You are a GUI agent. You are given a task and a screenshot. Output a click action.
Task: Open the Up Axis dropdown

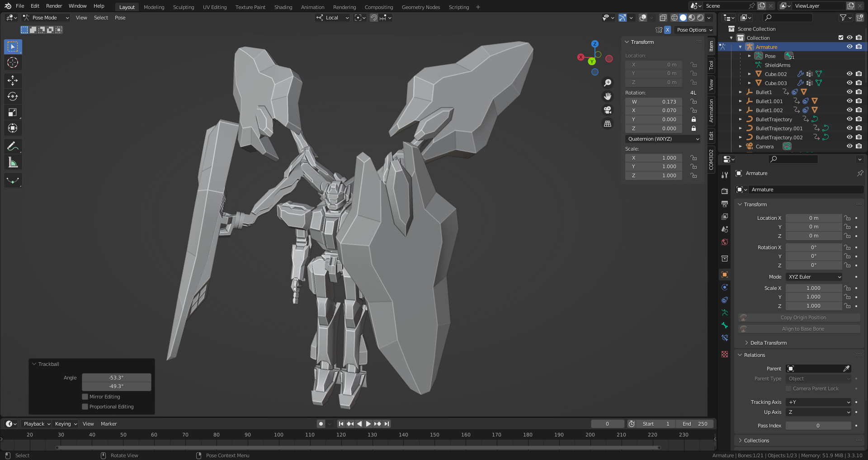click(x=819, y=412)
